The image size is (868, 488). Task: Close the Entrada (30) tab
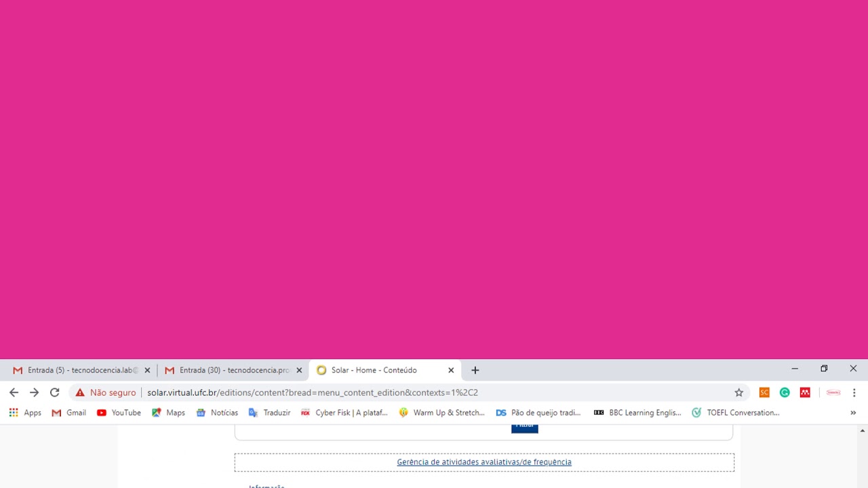point(299,370)
